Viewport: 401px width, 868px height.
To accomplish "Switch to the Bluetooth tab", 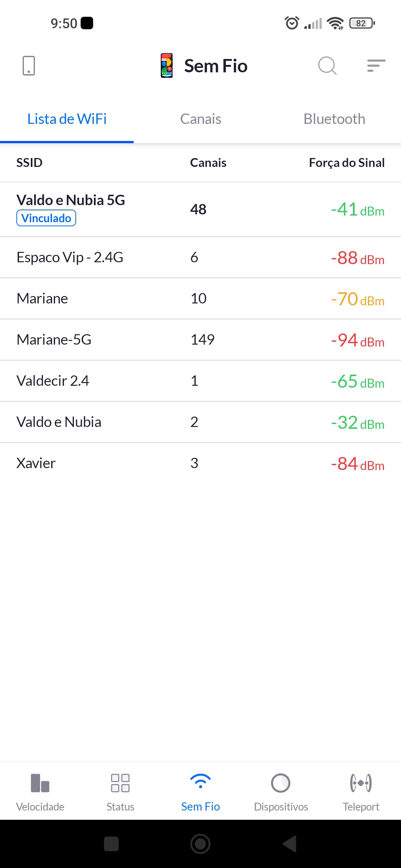I will point(334,119).
